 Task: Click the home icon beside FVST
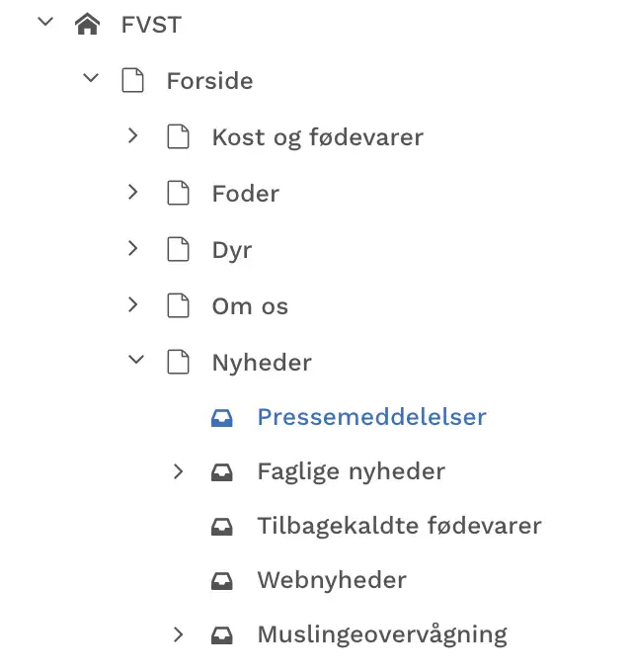(87, 25)
